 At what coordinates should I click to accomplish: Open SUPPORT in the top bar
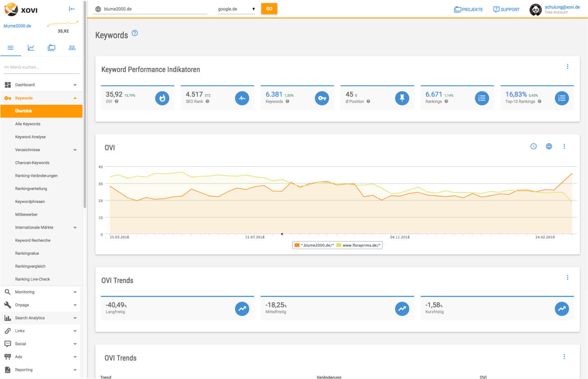pyautogui.click(x=506, y=9)
